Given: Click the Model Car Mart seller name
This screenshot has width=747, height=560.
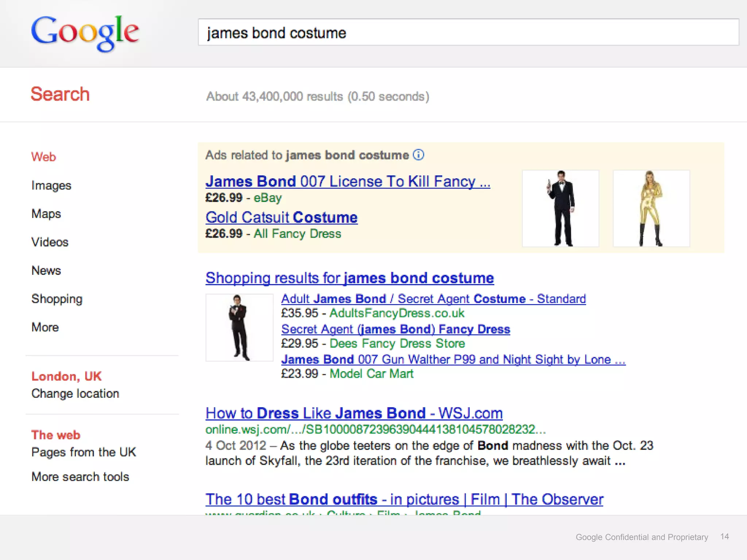Looking at the screenshot, I should 371,374.
